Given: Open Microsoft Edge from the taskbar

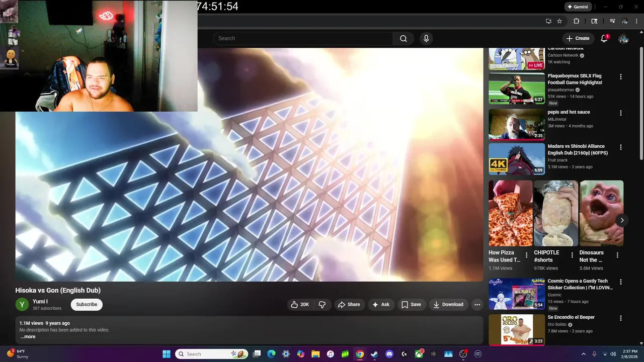Looking at the screenshot, I should [x=271, y=354].
